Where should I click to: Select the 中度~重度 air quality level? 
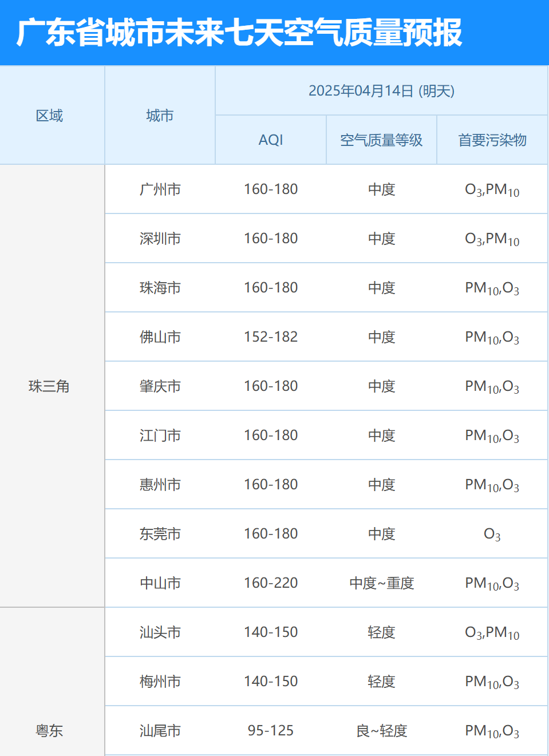(381, 583)
